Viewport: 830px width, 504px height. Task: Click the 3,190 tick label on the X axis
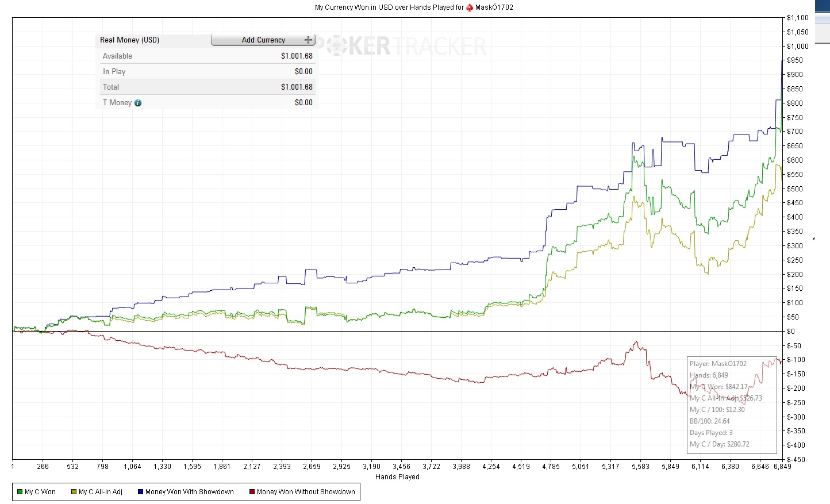(371, 467)
